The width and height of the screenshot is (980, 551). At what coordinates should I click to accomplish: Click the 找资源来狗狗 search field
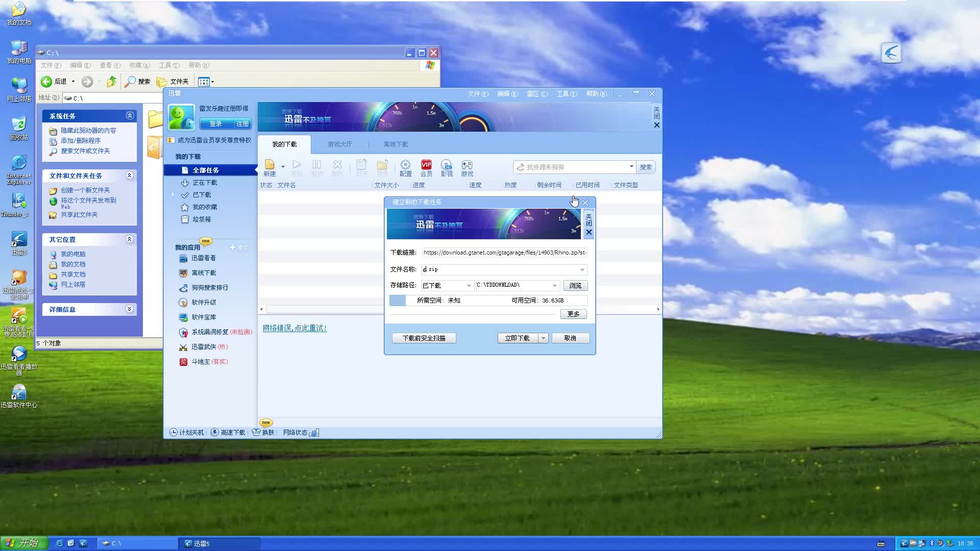(x=571, y=167)
